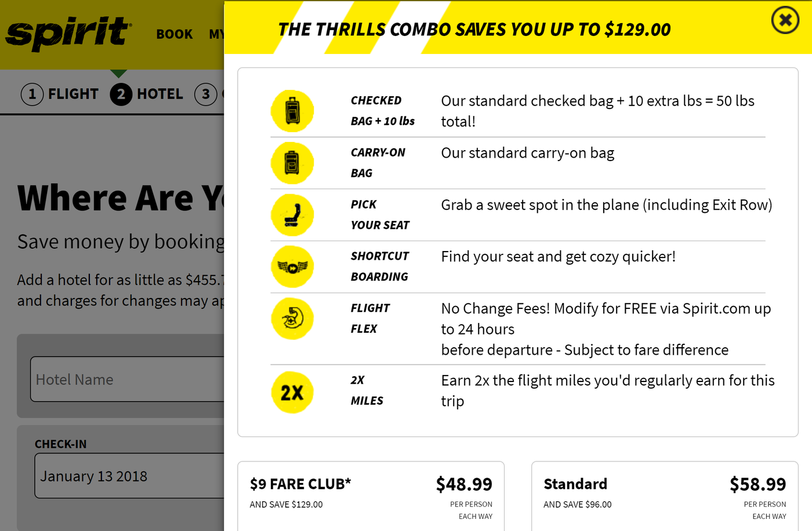This screenshot has width=812, height=531.
Task: Click the green arrow above the HOTEL step
Action: 119,72
